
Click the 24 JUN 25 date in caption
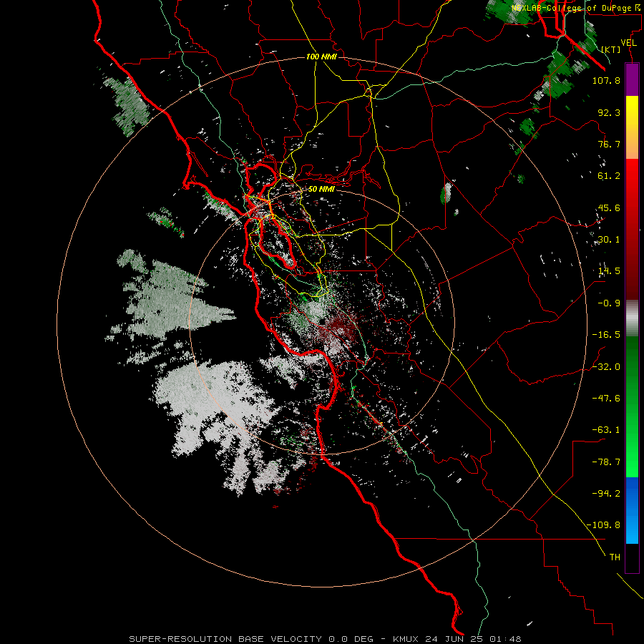click(454, 639)
